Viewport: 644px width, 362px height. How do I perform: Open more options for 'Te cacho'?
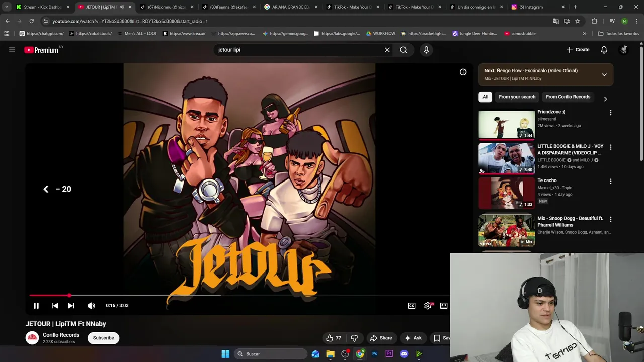pyautogui.click(x=611, y=182)
